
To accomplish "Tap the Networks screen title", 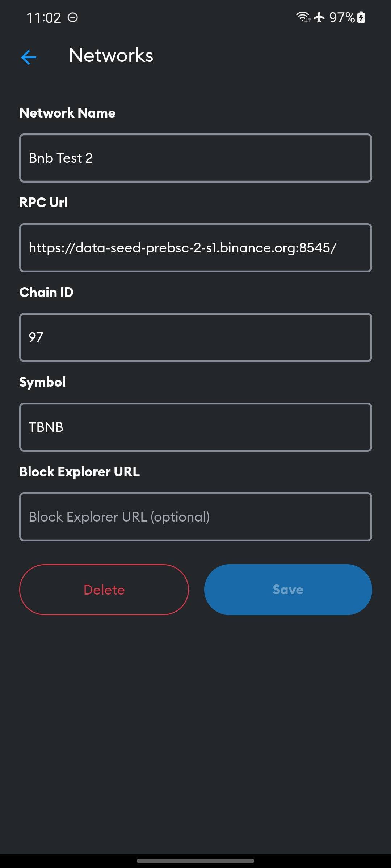I will (111, 56).
